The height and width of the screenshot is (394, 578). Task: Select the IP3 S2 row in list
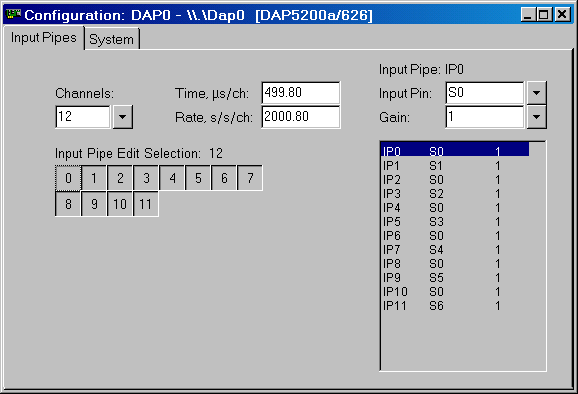tap(455, 193)
